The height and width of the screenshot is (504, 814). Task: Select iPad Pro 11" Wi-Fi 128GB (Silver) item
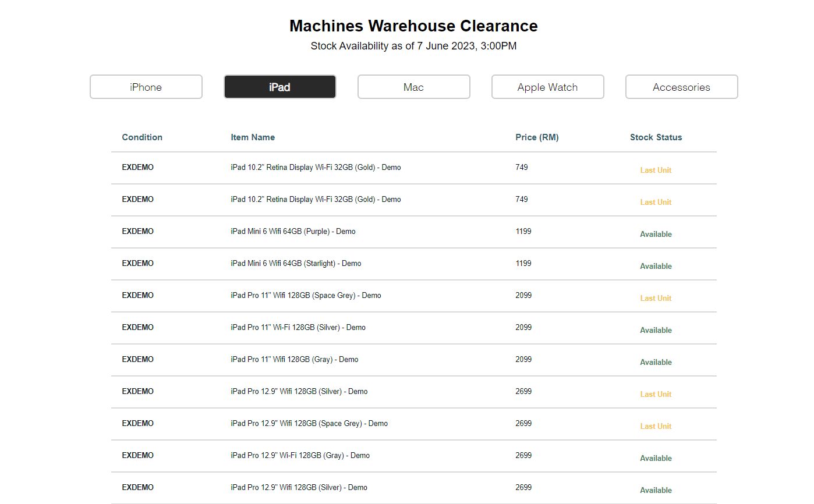[x=298, y=327]
